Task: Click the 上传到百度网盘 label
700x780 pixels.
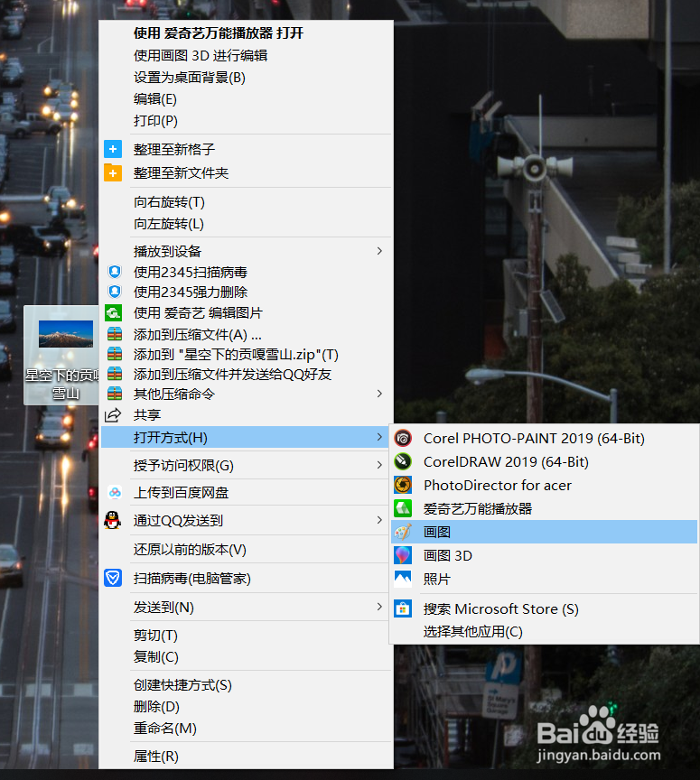Action: [182, 493]
